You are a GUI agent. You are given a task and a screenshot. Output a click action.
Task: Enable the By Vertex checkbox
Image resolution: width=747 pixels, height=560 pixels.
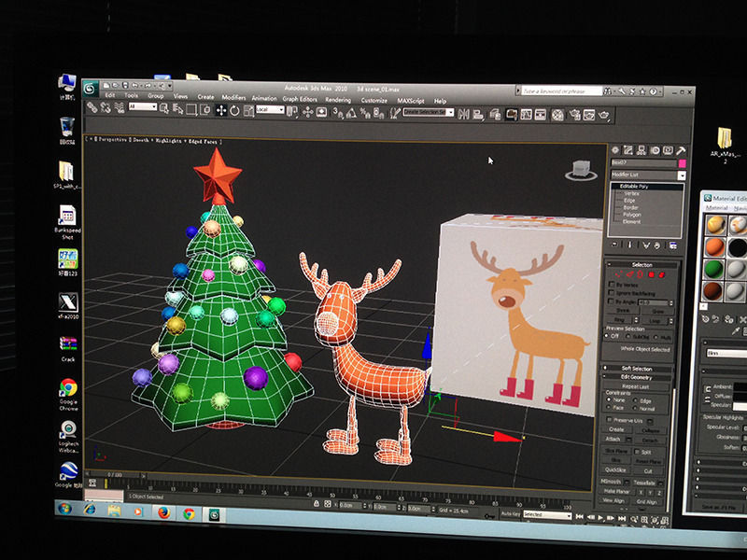pyautogui.click(x=612, y=285)
